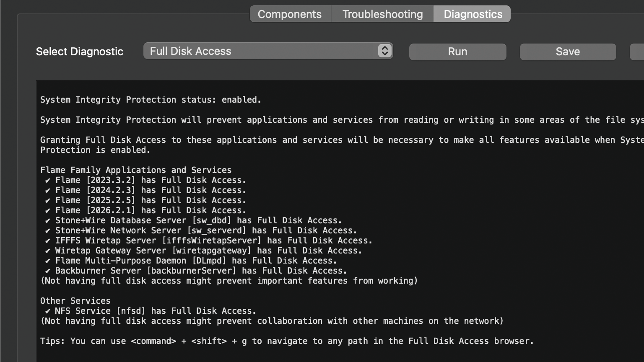Click checkmark next to Stone+Wire Database Server
The height and width of the screenshot is (362, 644).
point(48,221)
